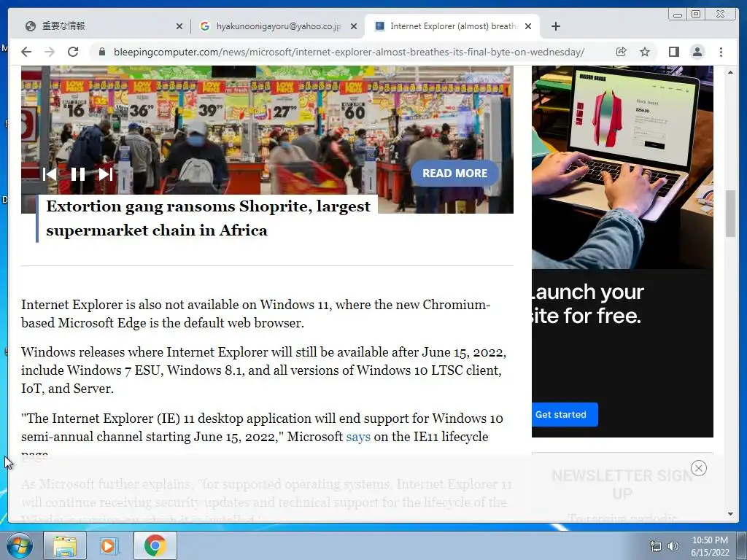Click the address bar URL

click(349, 52)
